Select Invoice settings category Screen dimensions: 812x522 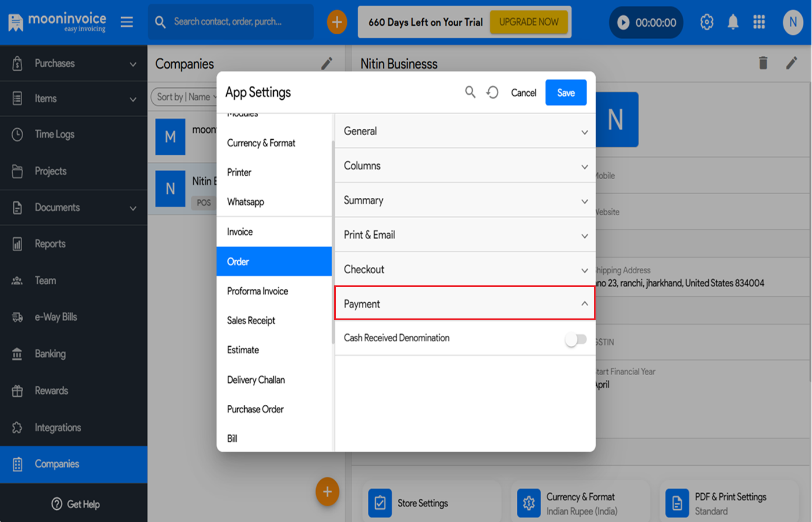click(274, 232)
